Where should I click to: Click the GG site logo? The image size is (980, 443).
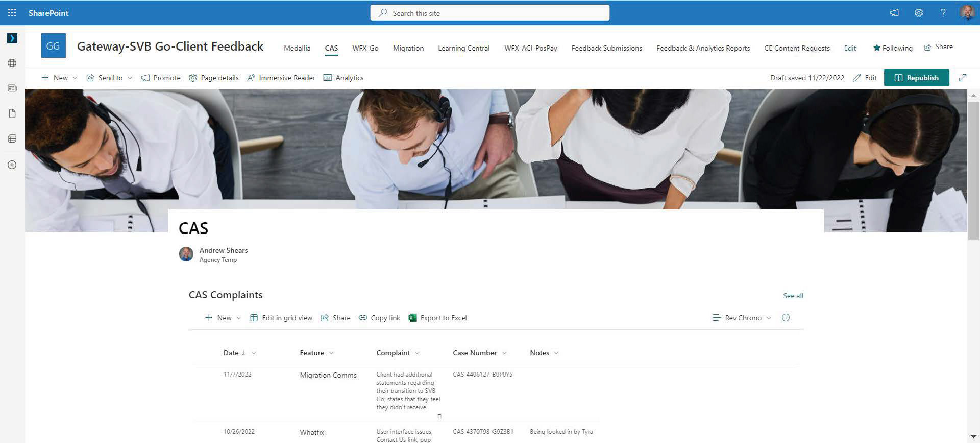tap(53, 46)
